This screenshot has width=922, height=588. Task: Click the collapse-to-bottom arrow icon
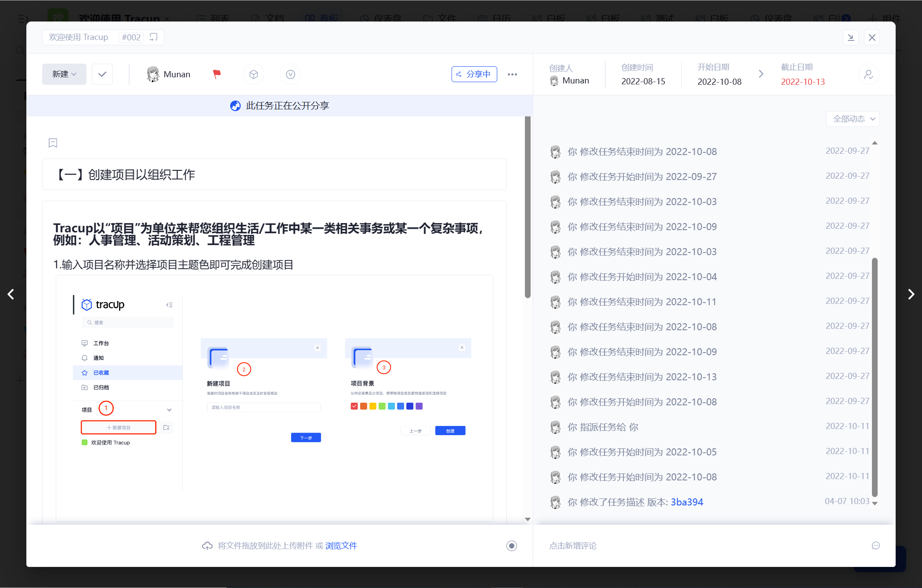(851, 37)
